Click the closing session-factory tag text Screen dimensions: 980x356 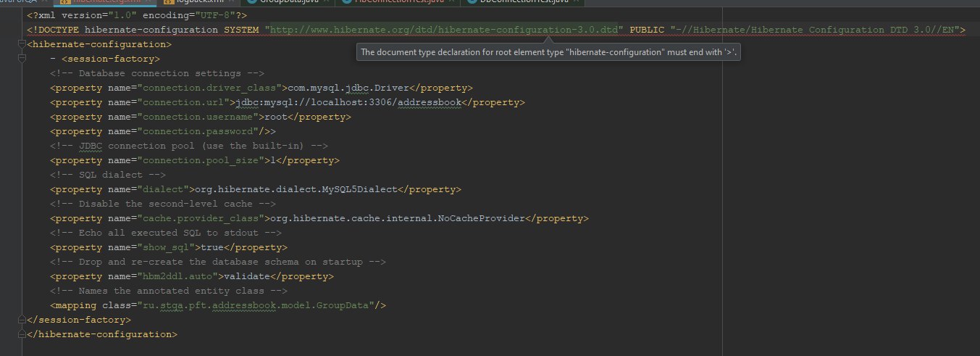[x=79, y=320]
